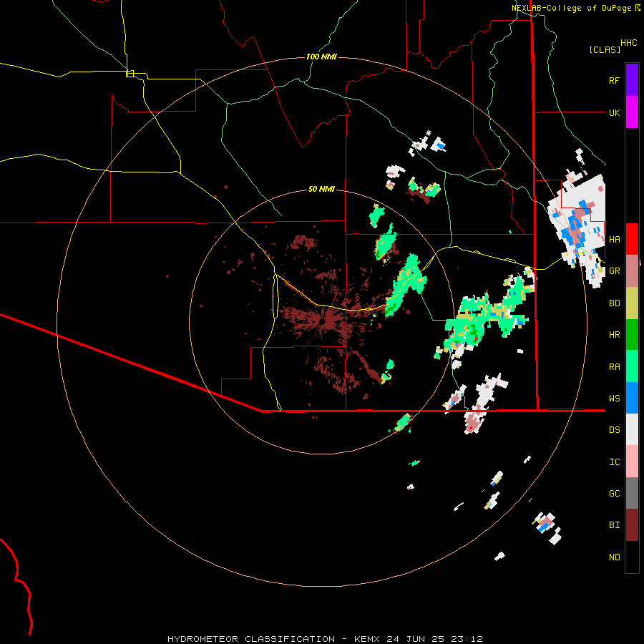Screen dimensions: 644x644
Task: Click the olive yellow BD legend swatch
Action: point(632,303)
